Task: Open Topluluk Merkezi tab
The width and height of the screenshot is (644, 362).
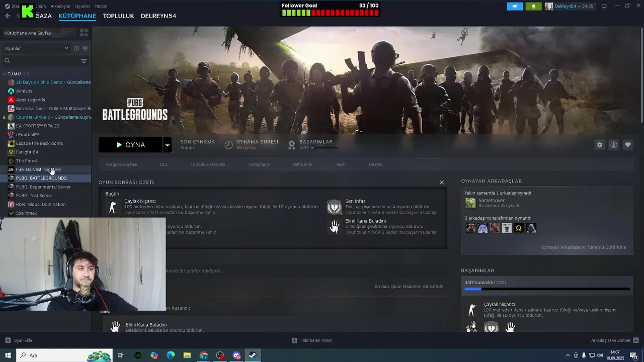Action: (x=208, y=164)
